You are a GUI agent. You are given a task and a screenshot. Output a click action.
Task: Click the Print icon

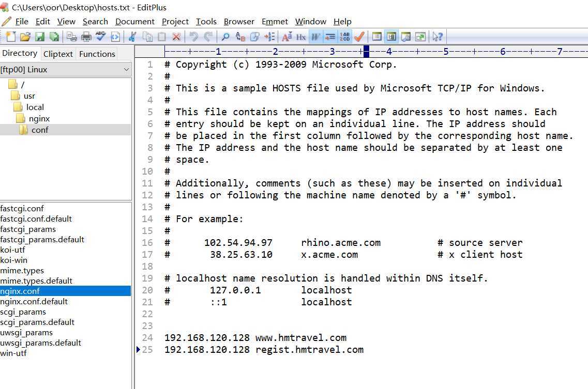(86, 36)
